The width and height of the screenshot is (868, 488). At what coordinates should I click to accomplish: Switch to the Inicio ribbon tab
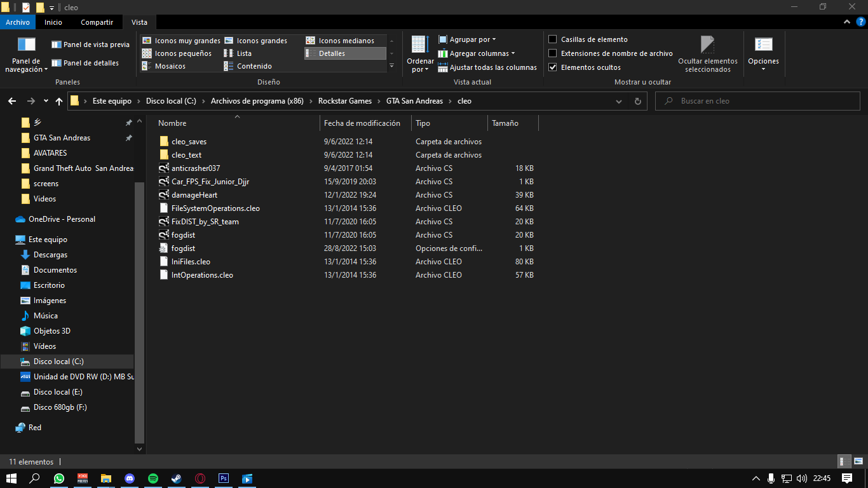[x=53, y=22]
